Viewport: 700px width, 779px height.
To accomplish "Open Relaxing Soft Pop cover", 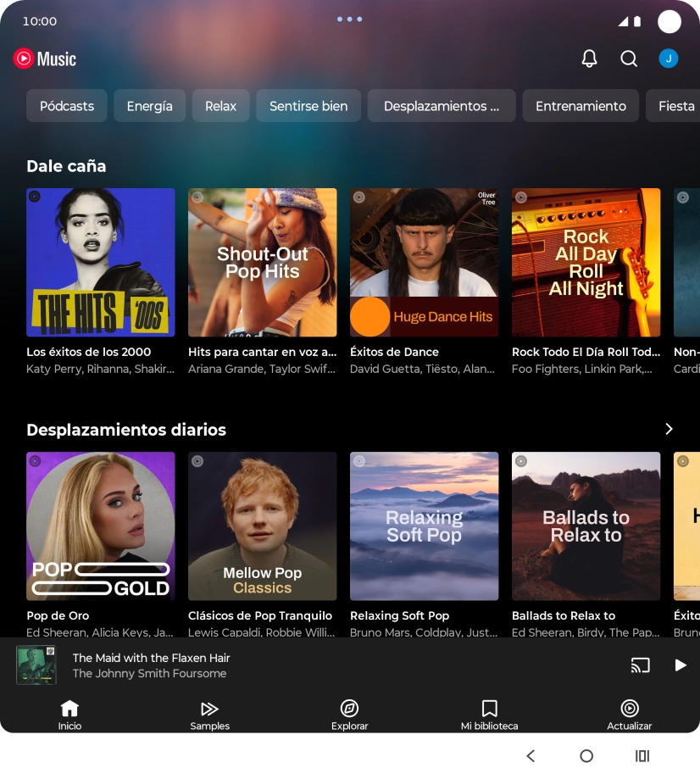I will 425,526.
